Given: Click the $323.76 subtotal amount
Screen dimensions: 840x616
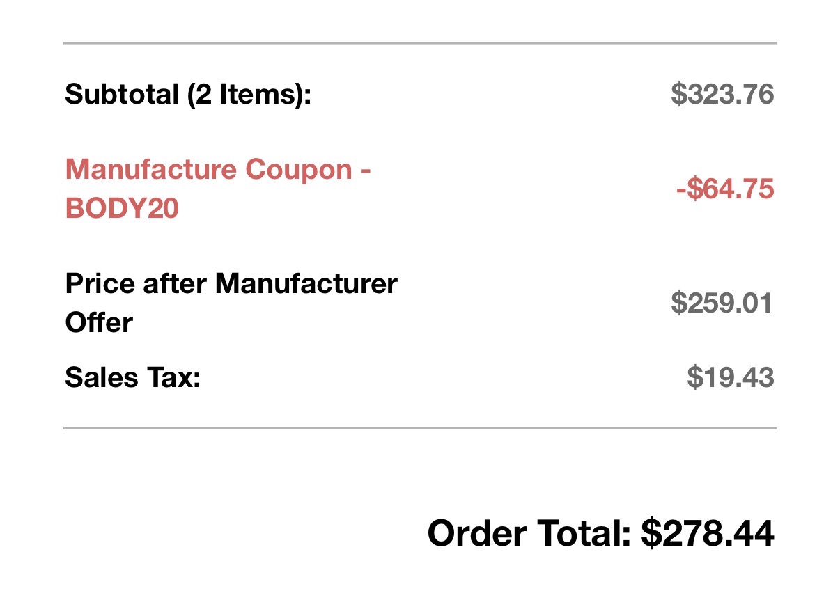Looking at the screenshot, I should pos(722,94).
